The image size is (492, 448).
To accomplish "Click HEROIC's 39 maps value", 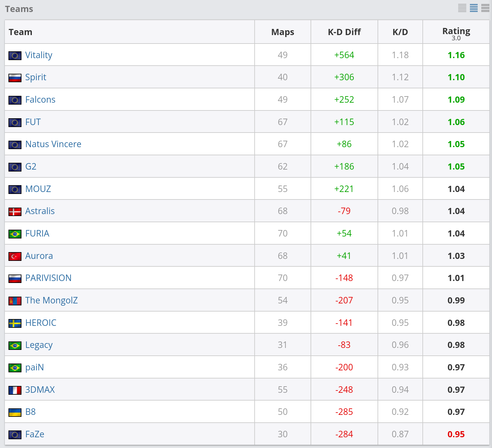I will click(283, 323).
